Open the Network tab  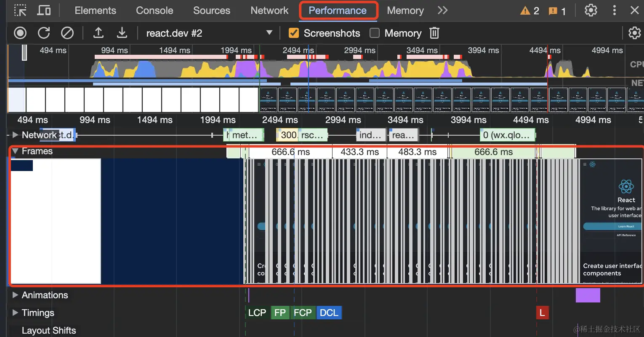click(x=269, y=11)
